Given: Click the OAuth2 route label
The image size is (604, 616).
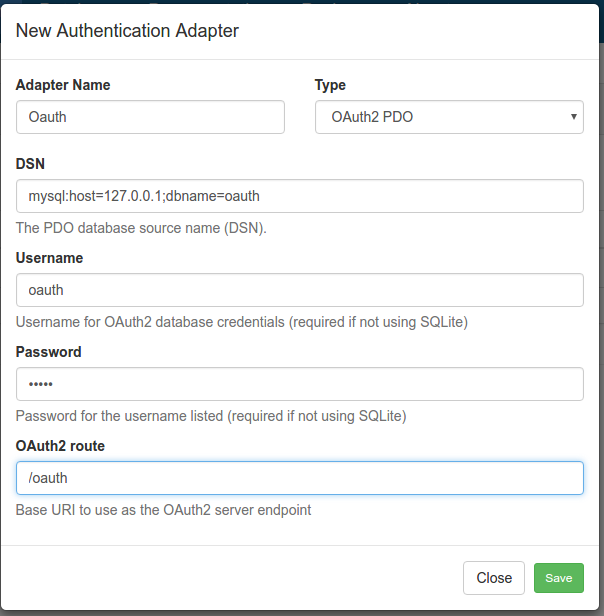Looking at the screenshot, I should pos(60,446).
